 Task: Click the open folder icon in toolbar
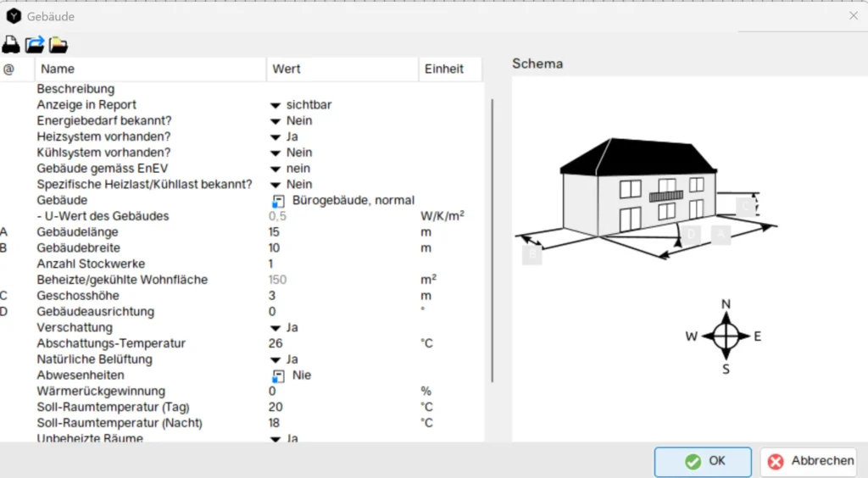(58, 44)
